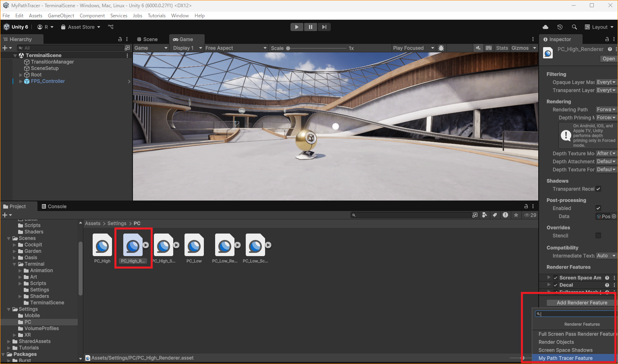Open the Unity cloud services icon
Image resolution: width=618 pixels, height=364 pixels.
tap(545, 27)
